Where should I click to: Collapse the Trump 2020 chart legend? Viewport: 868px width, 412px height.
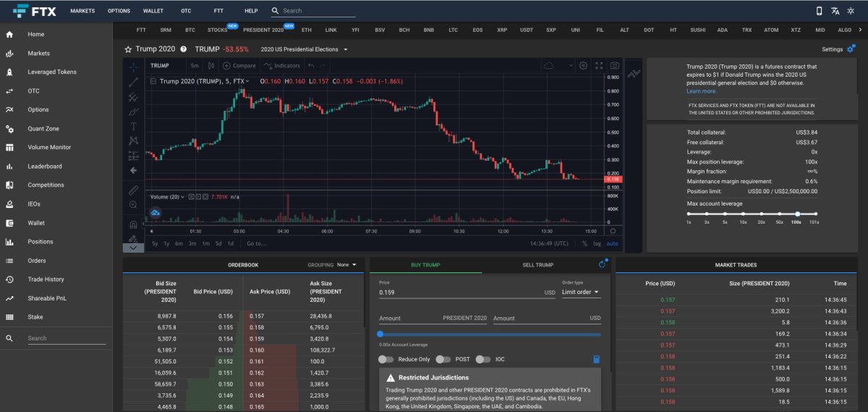[153, 81]
